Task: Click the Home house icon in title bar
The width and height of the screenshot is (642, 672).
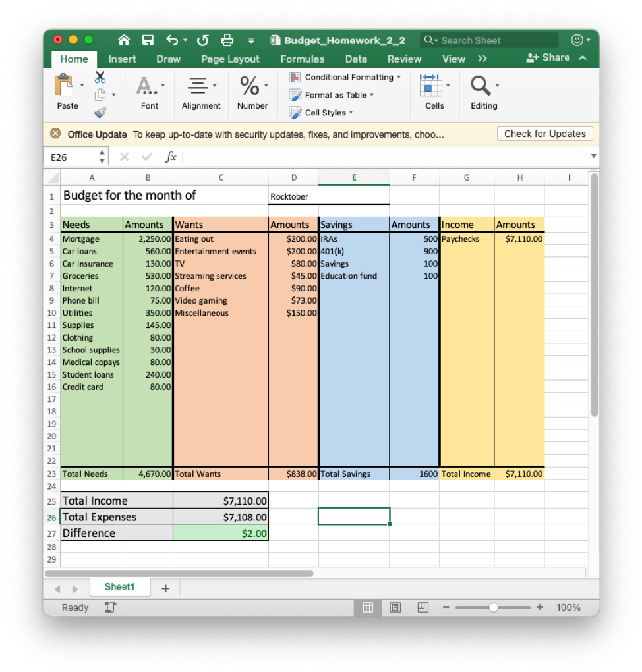Action: [x=125, y=40]
